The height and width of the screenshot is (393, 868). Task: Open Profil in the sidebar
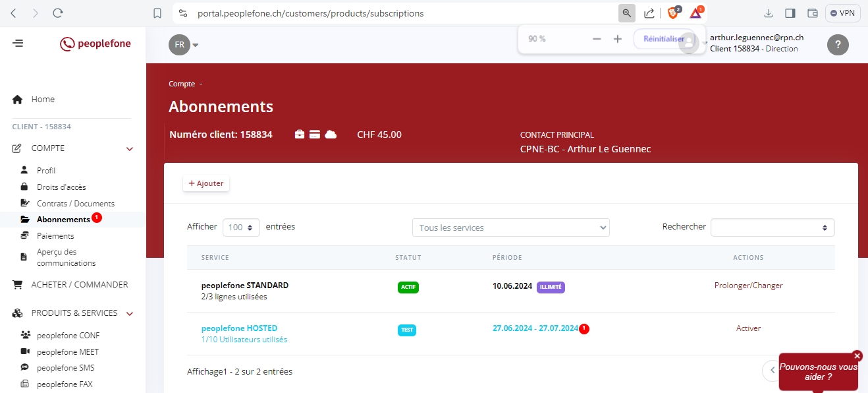[x=46, y=170]
